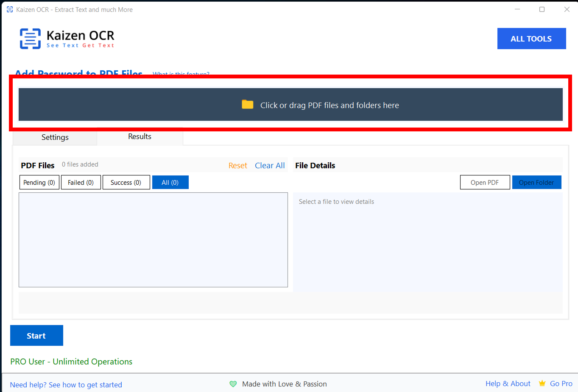Screen dimensions: 578x392
Task: Switch to the Results tab
Action: (140, 136)
